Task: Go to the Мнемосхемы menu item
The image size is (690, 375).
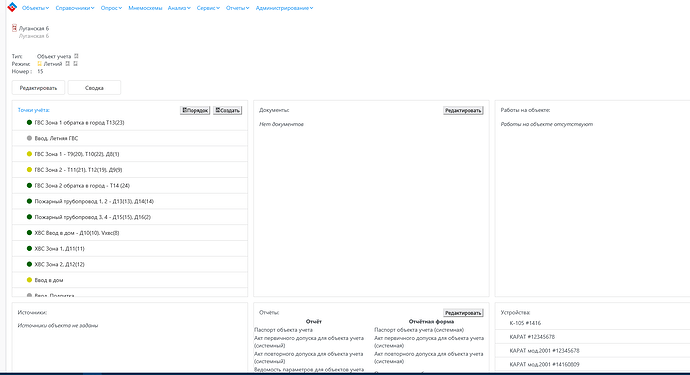Action: pyautogui.click(x=145, y=8)
